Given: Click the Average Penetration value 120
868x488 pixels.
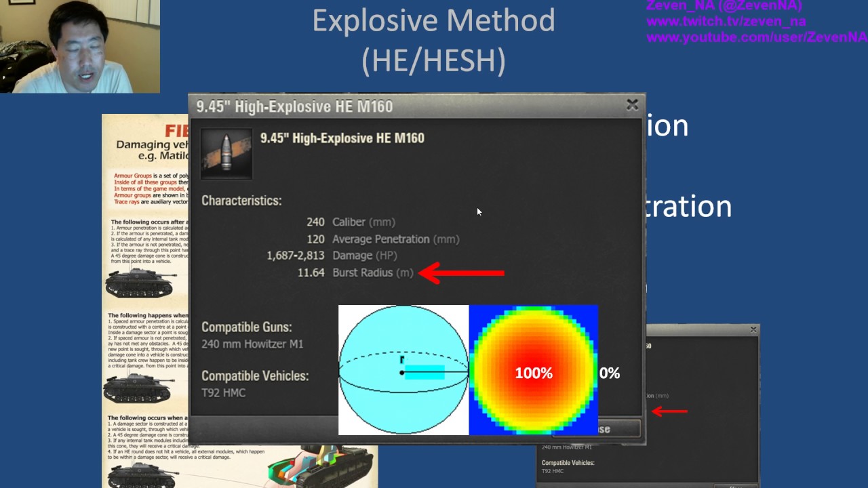Looking at the screenshot, I should pyautogui.click(x=315, y=239).
